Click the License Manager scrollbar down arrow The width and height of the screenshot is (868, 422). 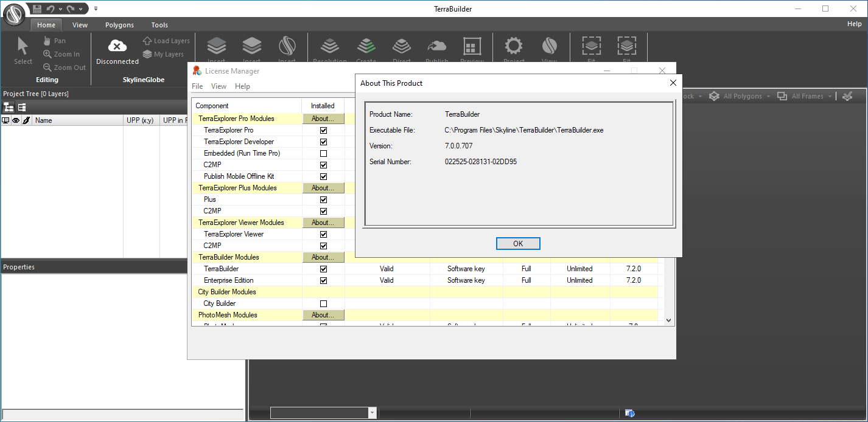click(x=668, y=320)
